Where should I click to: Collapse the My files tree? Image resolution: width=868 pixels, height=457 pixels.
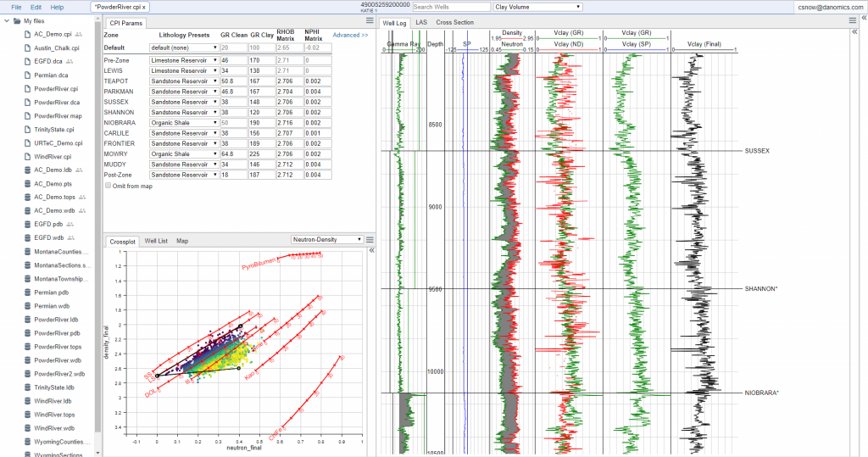[7, 21]
